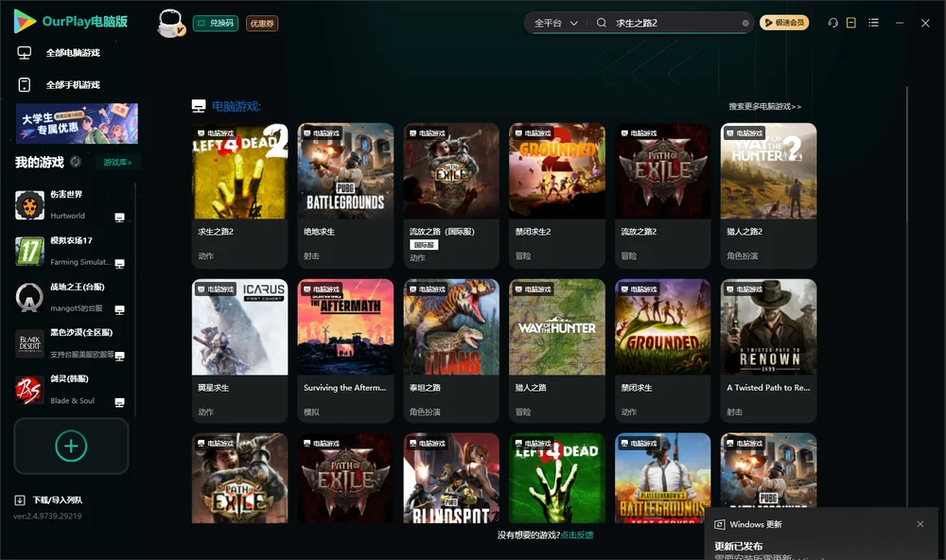Click the download queue arrow icon
Screen dimensions: 946x560
click(x=19, y=499)
